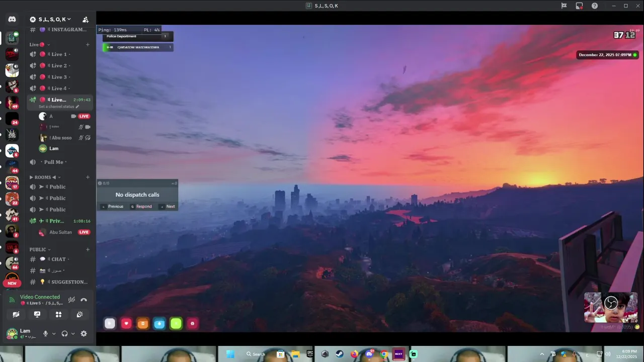Click the white hotbar slot in game

pos(110,324)
